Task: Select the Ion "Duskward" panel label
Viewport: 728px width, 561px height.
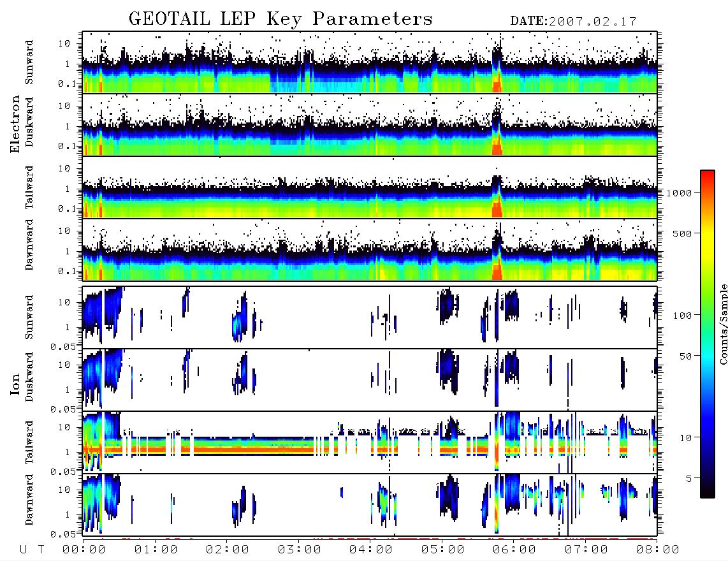Action: [x=29, y=377]
